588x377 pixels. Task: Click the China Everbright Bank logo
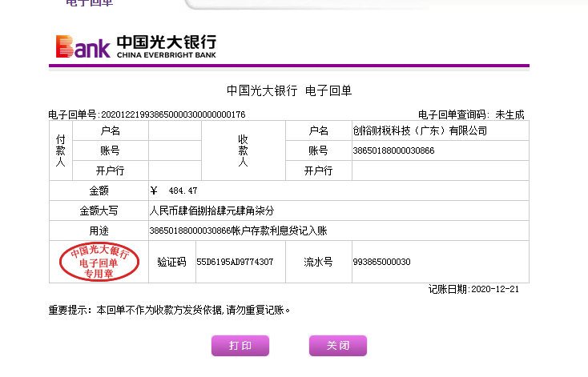(x=135, y=46)
